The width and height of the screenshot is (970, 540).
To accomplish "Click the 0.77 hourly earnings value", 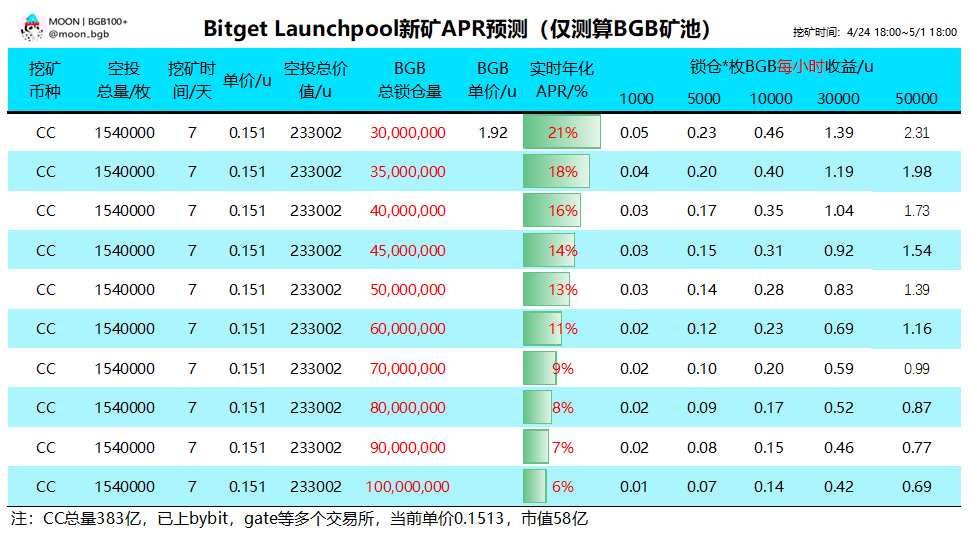I will pyautogui.click(x=916, y=447).
